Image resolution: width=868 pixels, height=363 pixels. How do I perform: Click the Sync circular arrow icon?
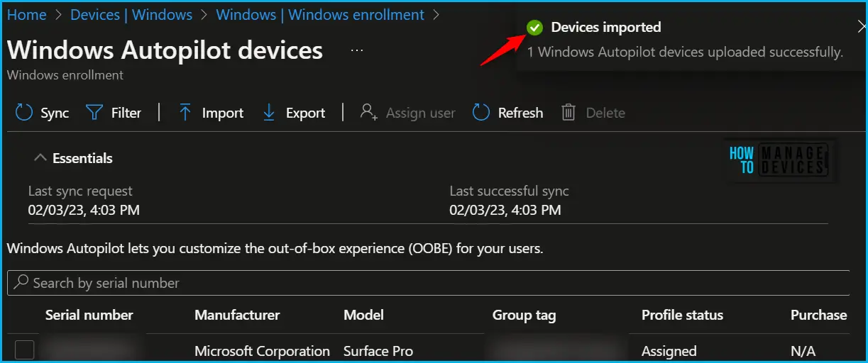[x=24, y=113]
